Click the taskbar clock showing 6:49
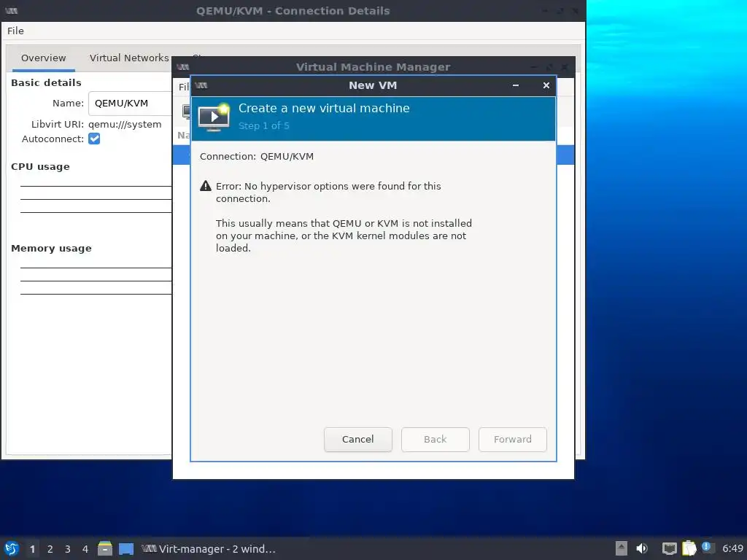 tap(732, 548)
